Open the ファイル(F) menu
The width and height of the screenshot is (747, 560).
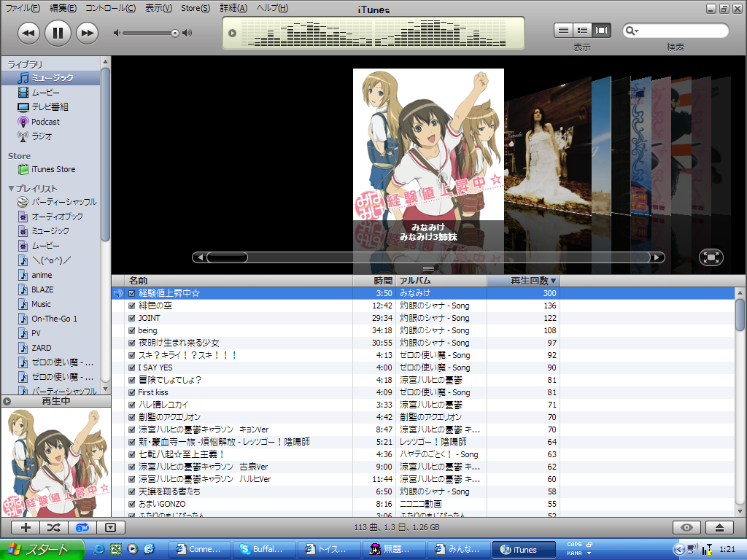click(x=23, y=8)
